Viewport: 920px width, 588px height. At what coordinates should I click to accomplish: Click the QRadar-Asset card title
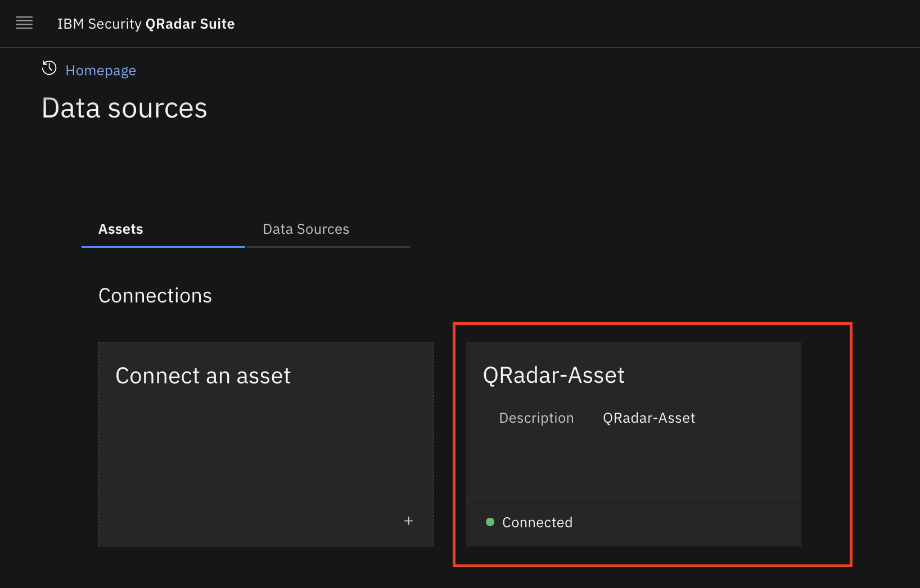[x=553, y=376]
